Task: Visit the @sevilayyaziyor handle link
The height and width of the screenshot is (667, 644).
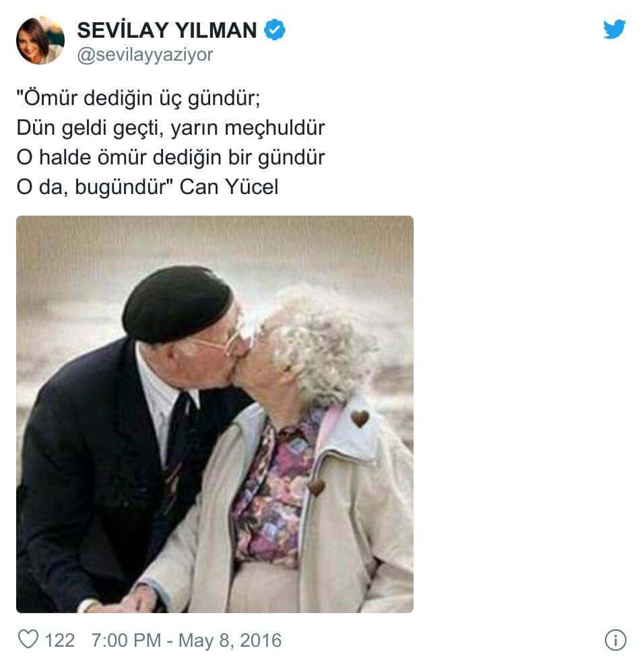Action: [x=145, y=55]
